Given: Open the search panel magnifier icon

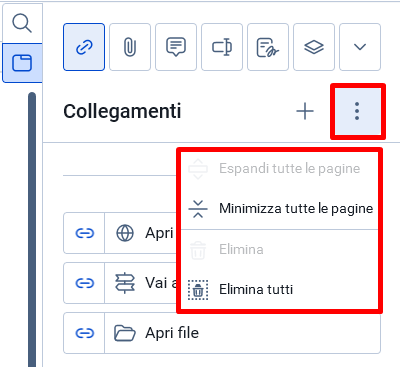Looking at the screenshot, I should click(22, 23).
